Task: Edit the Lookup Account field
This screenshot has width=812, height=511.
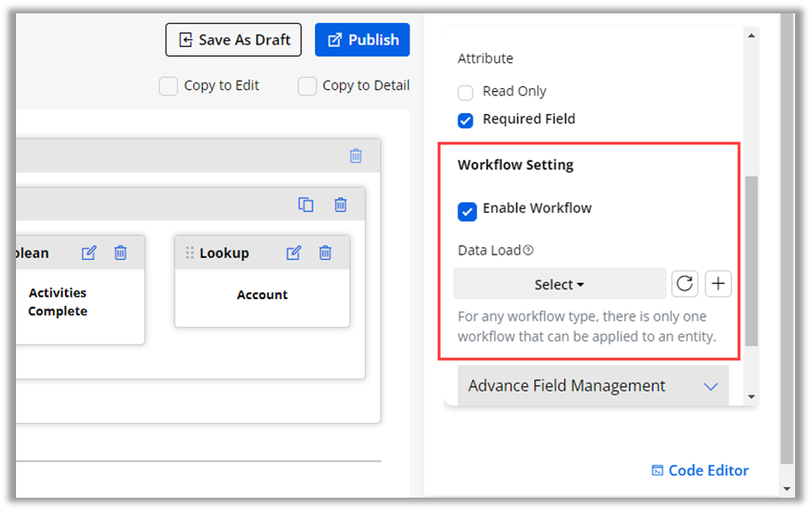Action: coord(294,253)
